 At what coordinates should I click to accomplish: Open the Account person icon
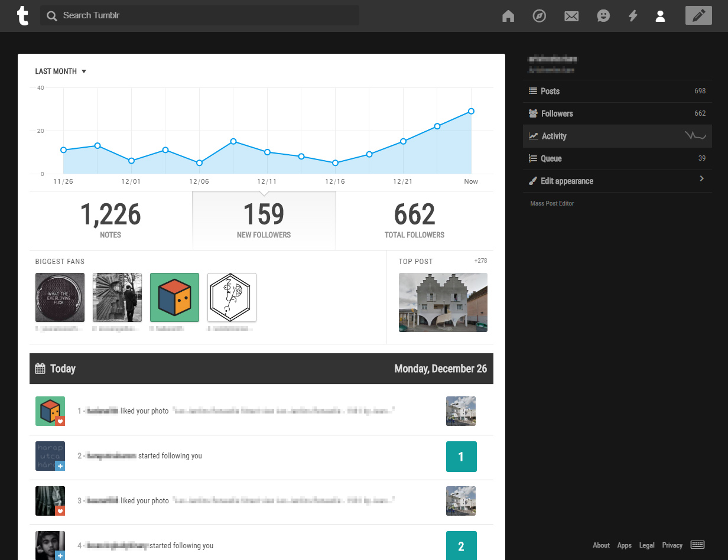pos(660,16)
